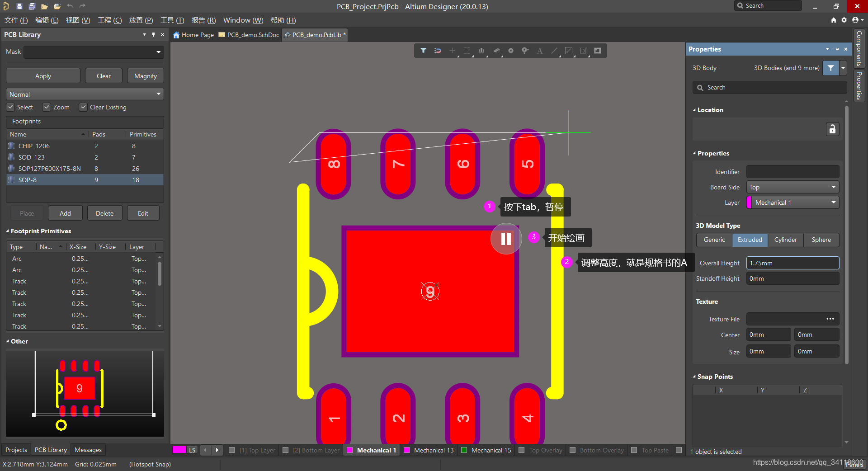Screen dimensions: 868x471
Task: Open the Mask dropdown
Action: tap(159, 52)
